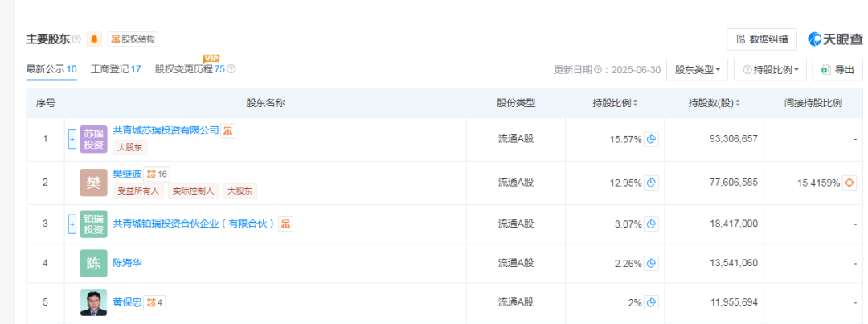Click the 导出 export button
Screen dimensions: 868x324
click(x=837, y=70)
